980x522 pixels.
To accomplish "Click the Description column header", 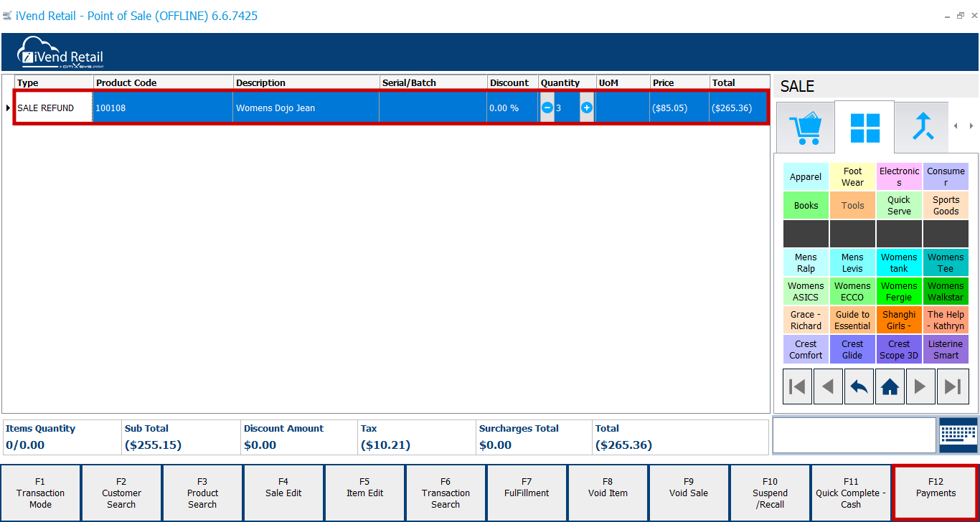I will coord(306,82).
